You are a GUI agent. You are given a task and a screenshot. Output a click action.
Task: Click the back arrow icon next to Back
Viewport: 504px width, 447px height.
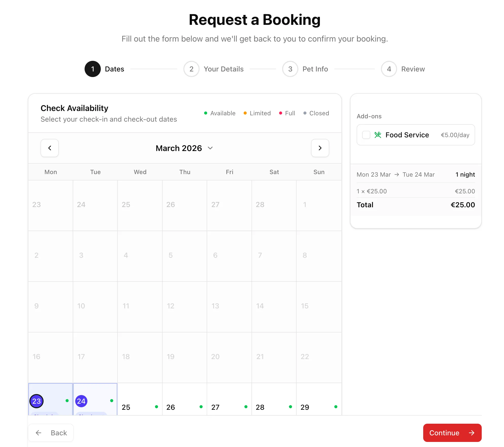tap(38, 433)
